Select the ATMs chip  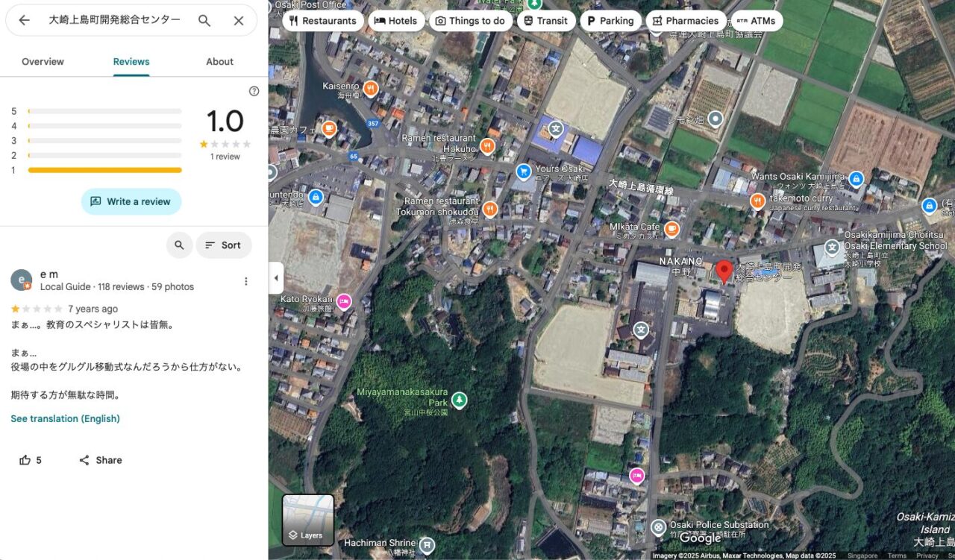pyautogui.click(x=757, y=21)
